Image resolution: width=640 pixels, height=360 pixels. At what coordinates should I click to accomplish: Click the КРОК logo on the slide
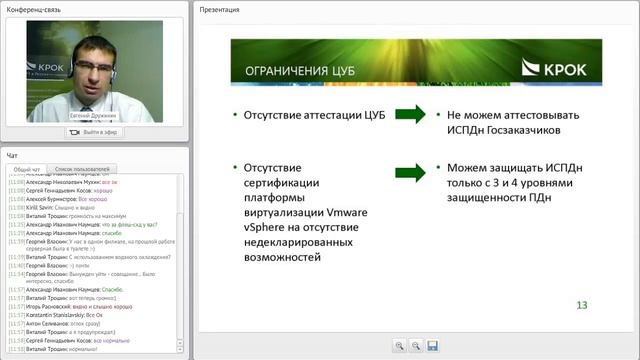coord(554,68)
